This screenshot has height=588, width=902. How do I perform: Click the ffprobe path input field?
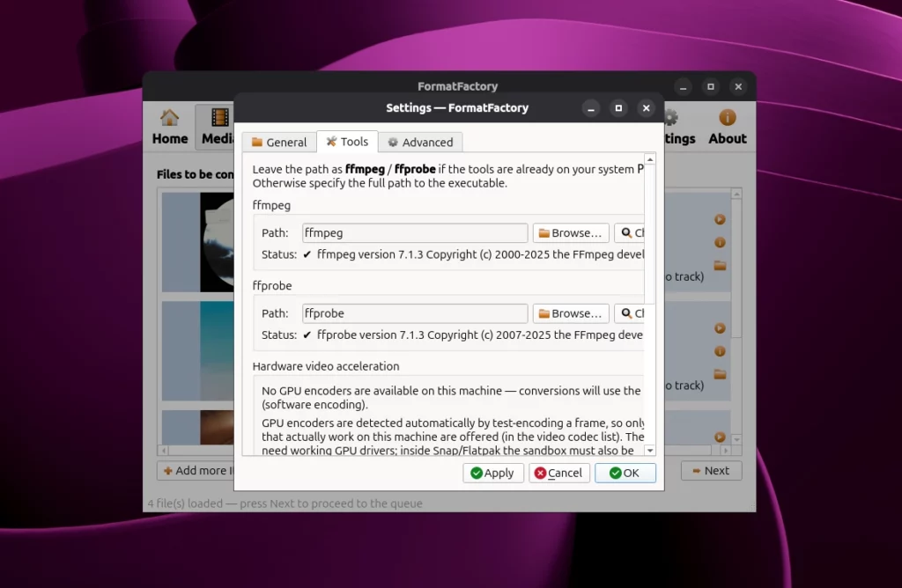[415, 313]
